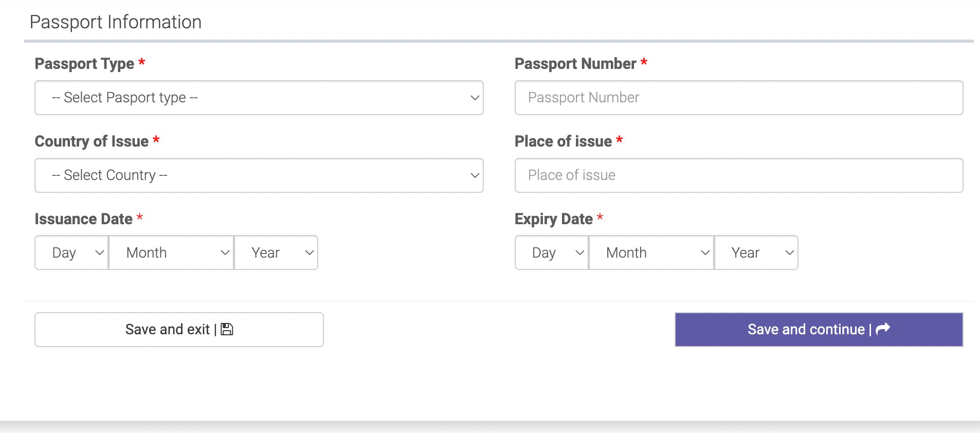Open the Expiry Date Year dropdown
The height and width of the screenshot is (433, 980).
[x=756, y=252]
